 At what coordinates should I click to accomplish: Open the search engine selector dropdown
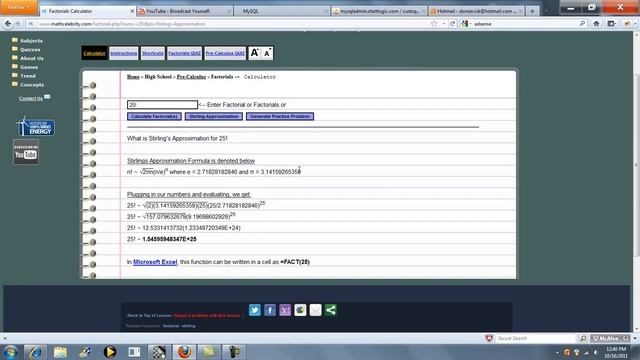coord(467,24)
